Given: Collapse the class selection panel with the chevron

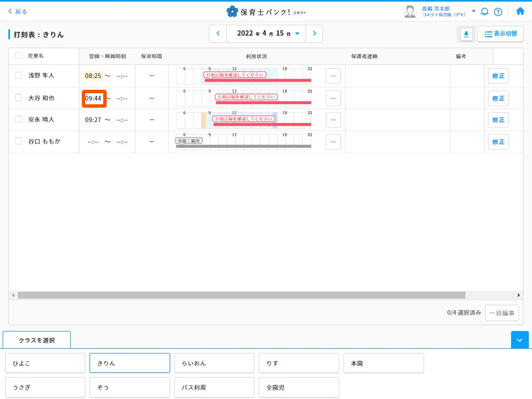Looking at the screenshot, I should coord(519,340).
